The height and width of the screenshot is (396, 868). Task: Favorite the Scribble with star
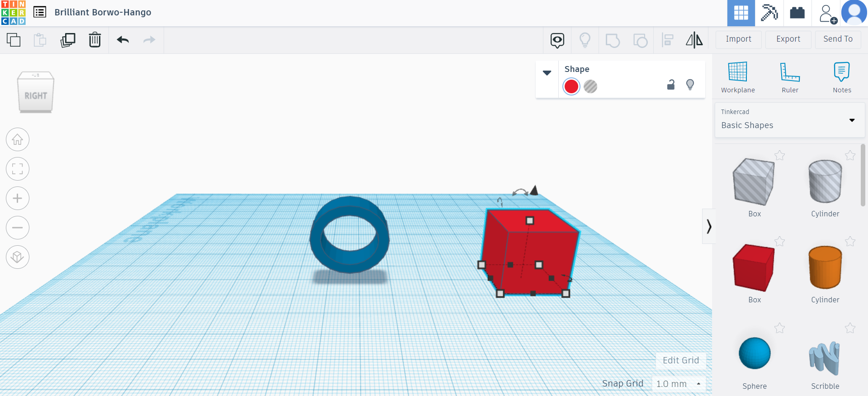point(850,328)
